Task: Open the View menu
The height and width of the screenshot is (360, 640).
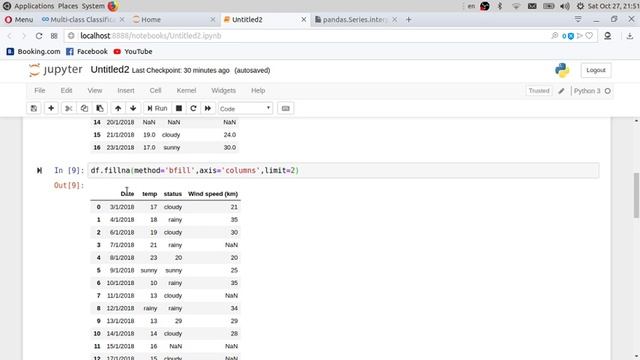Action: 95,91
